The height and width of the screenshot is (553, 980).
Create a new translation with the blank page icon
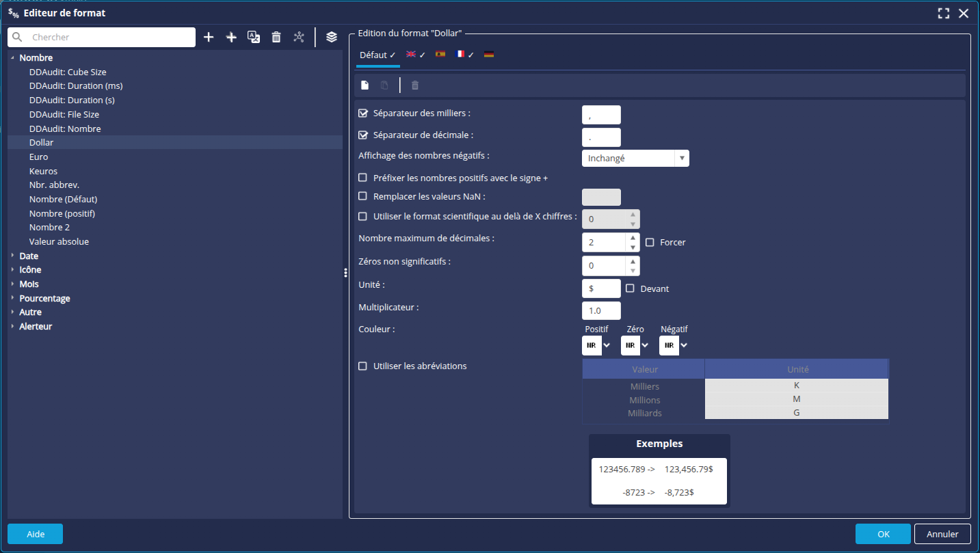pos(365,85)
